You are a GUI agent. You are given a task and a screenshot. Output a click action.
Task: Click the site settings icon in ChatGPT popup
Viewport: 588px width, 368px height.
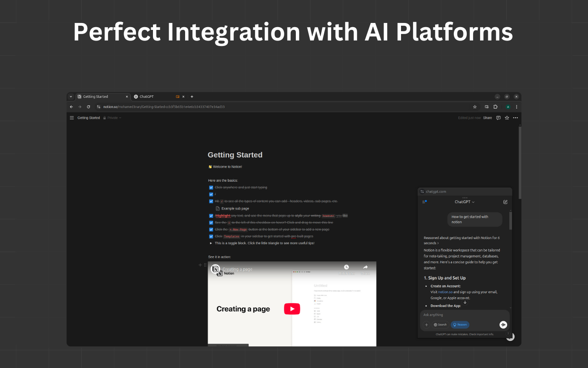coord(422,191)
